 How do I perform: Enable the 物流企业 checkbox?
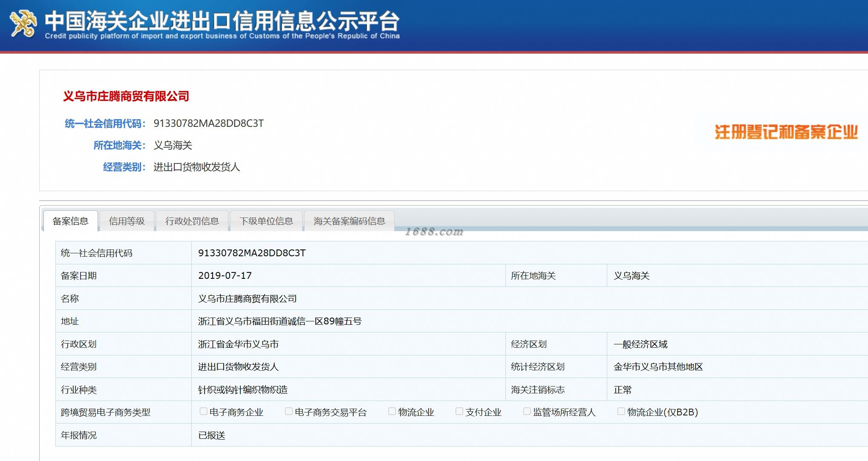392,411
